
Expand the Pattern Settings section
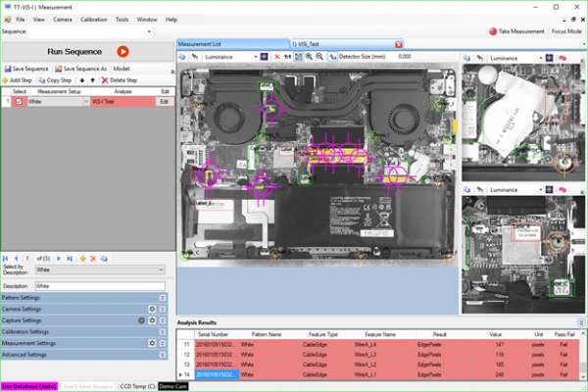163,297
